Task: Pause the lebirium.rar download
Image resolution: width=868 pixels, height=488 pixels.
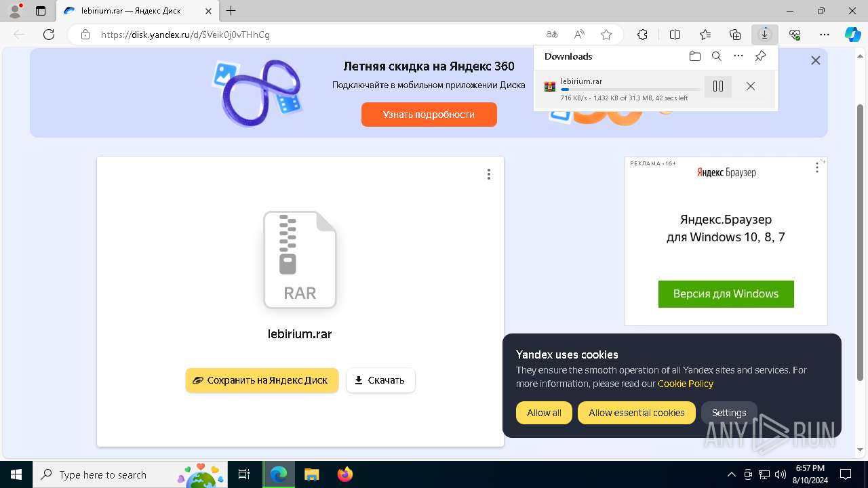Action: 718,86
